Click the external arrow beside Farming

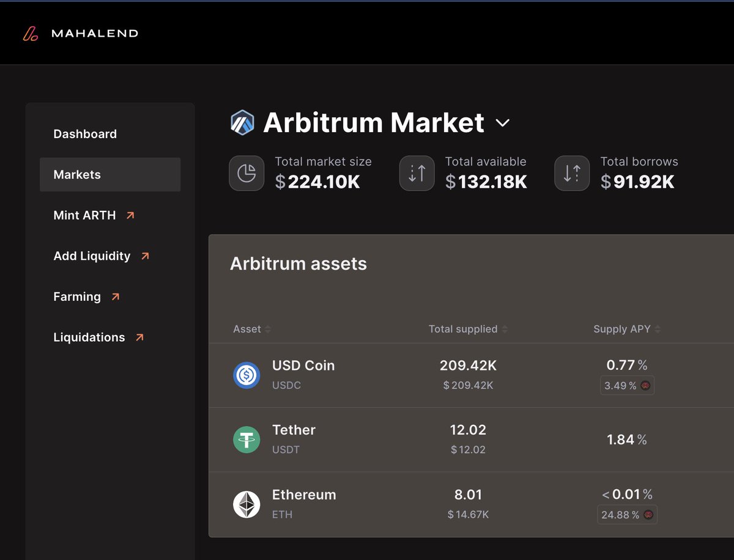point(115,297)
